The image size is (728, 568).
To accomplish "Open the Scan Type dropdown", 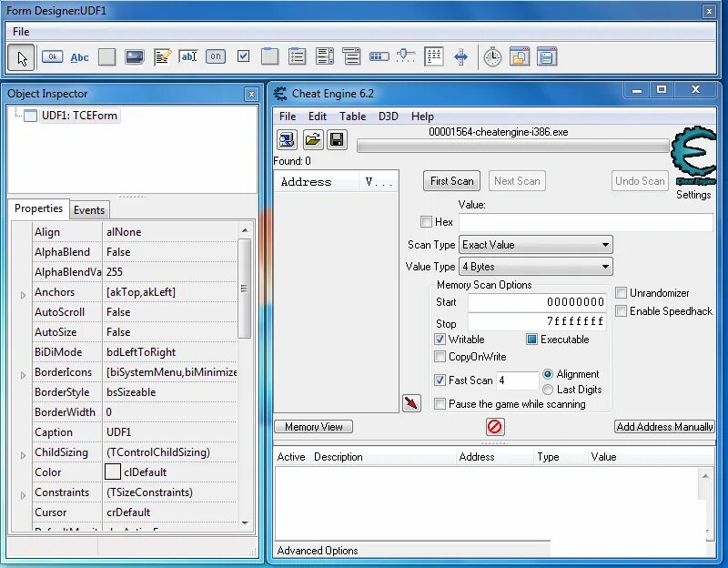I will 536,245.
